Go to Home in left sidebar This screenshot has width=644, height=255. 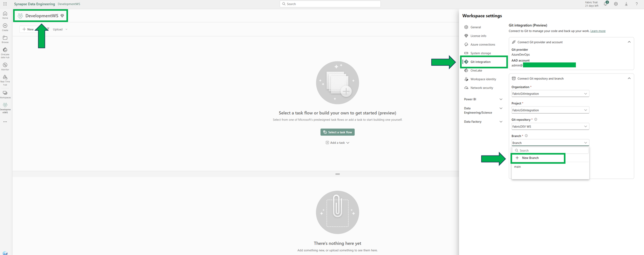pyautogui.click(x=5, y=15)
